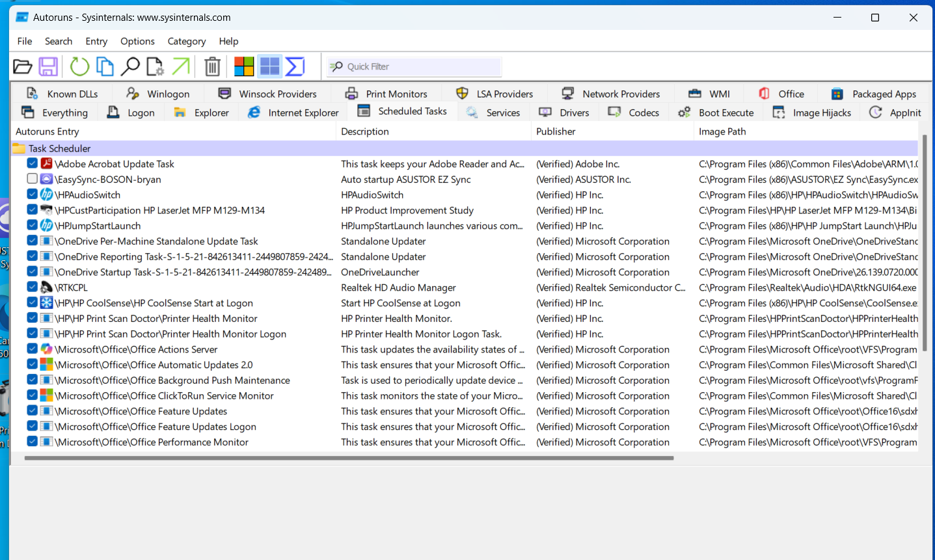The width and height of the screenshot is (935, 560).
Task: Click the Quick Filter search field
Action: [414, 66]
